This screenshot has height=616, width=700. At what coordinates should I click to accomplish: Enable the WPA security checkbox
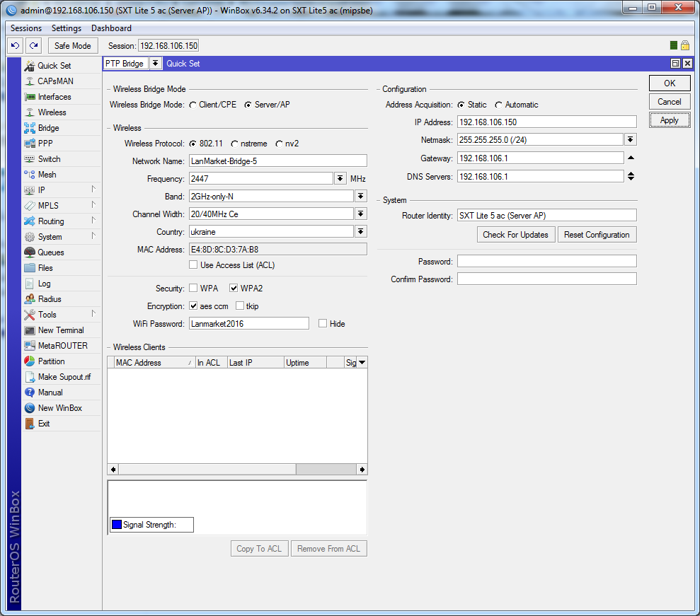(193, 289)
